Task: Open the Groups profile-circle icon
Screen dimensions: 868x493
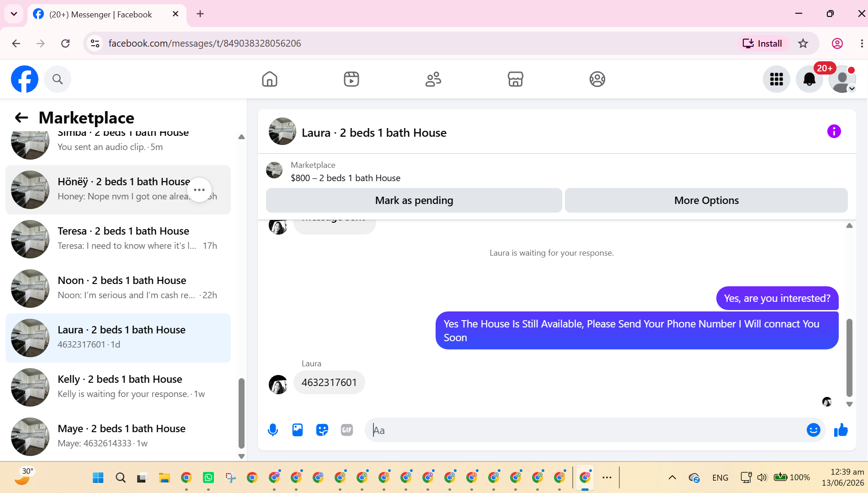Action: [x=597, y=79]
